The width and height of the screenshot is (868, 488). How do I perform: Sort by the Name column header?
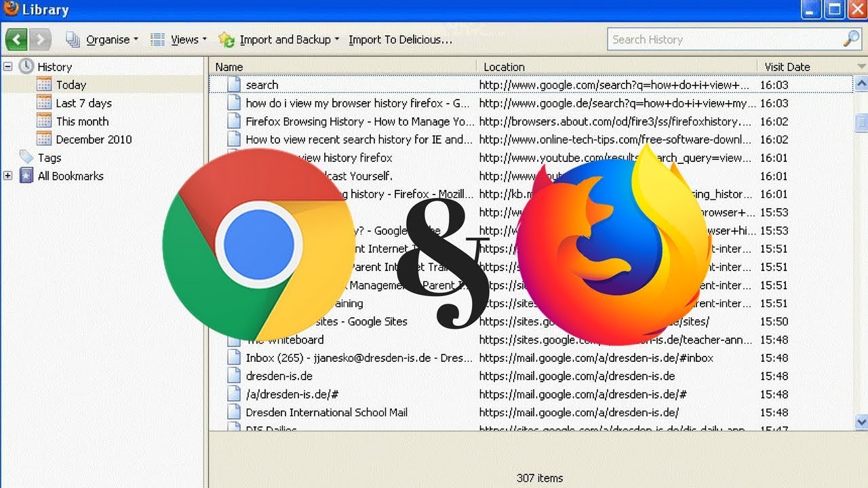pyautogui.click(x=342, y=66)
